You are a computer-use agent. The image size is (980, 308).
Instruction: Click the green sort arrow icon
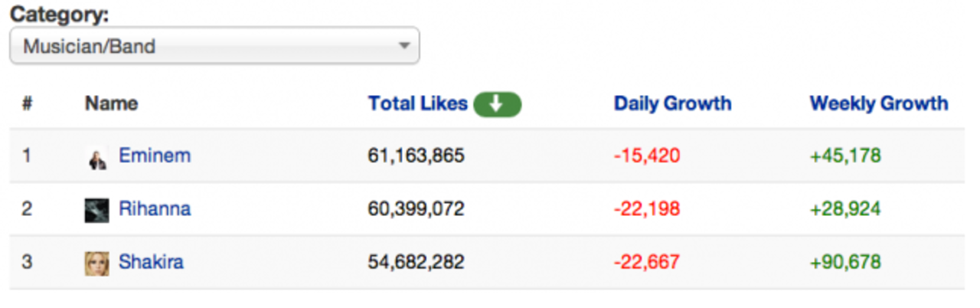pos(497,104)
